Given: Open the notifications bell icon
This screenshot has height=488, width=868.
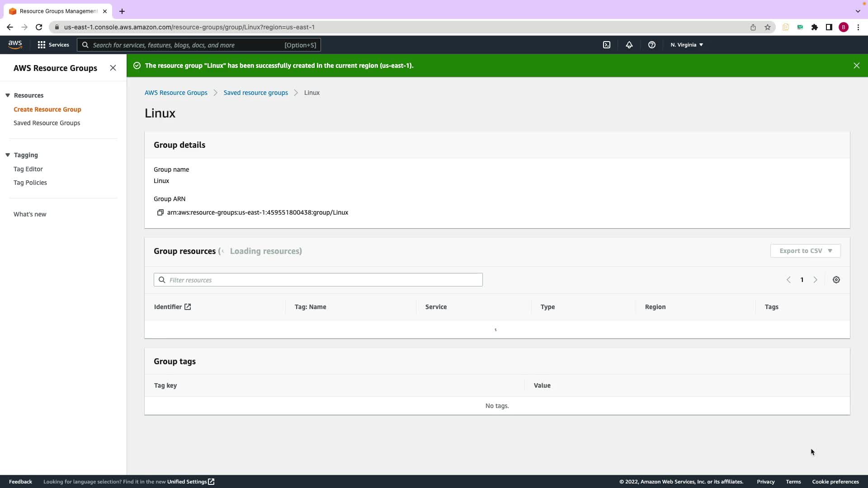Looking at the screenshot, I should click(x=629, y=45).
